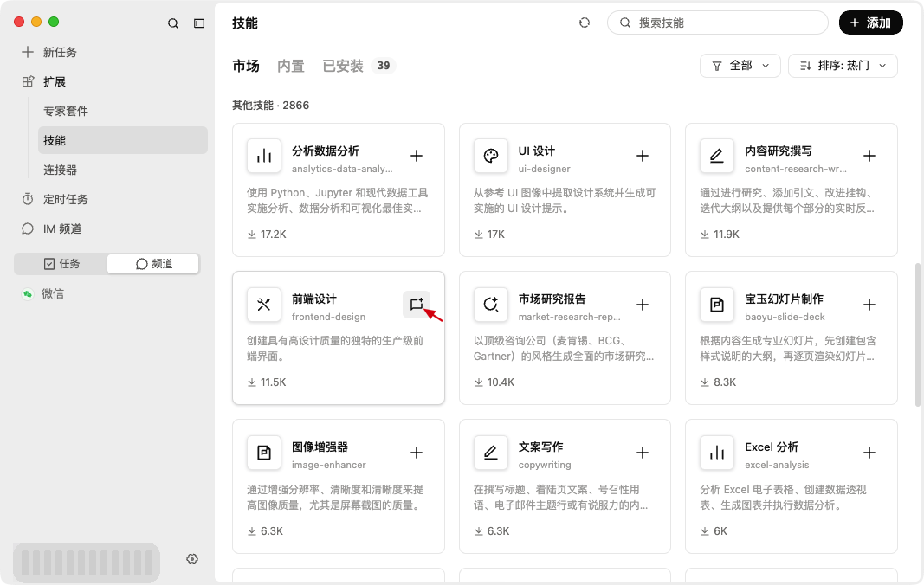924x585 pixels.
Task: Click the 搜索技能 search field
Action: point(718,22)
